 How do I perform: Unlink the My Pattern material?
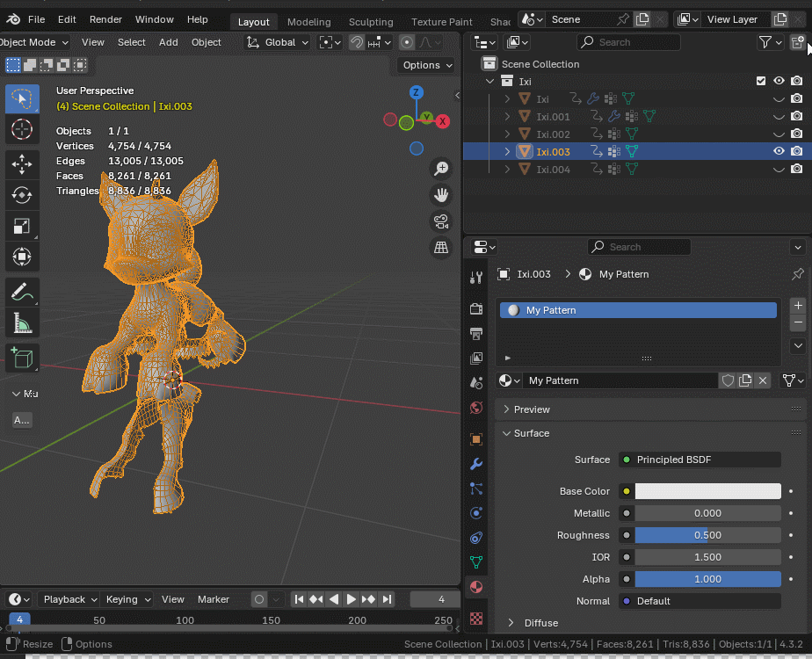(763, 380)
